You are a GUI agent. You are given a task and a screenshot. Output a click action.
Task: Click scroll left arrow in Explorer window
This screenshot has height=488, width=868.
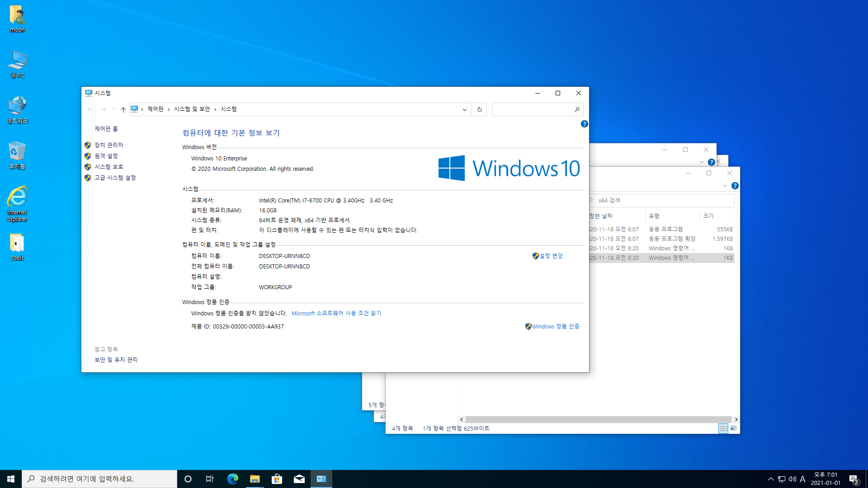pos(462,419)
